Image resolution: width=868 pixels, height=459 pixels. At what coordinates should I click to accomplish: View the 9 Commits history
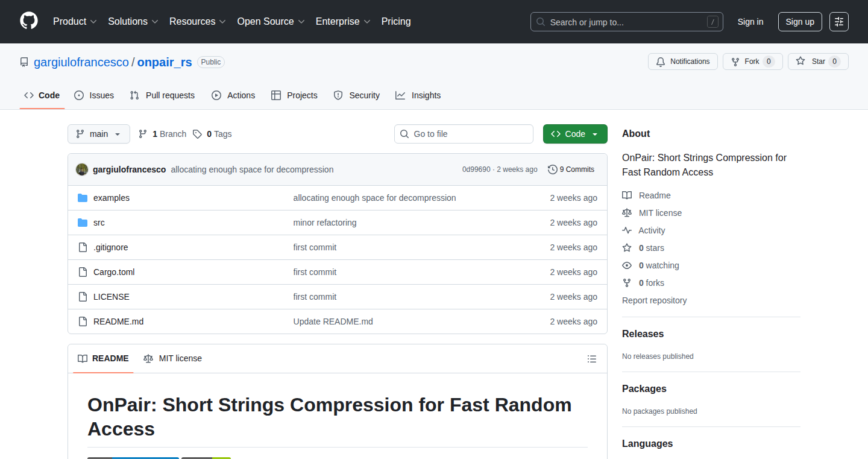tap(571, 169)
